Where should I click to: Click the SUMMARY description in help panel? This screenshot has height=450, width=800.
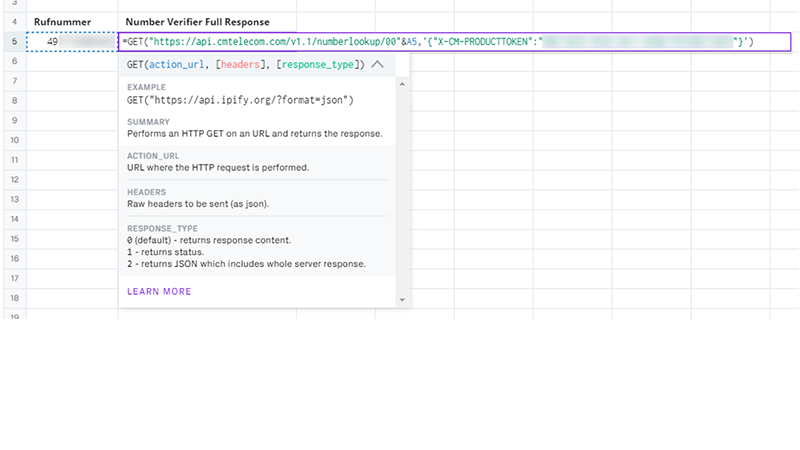click(x=255, y=134)
